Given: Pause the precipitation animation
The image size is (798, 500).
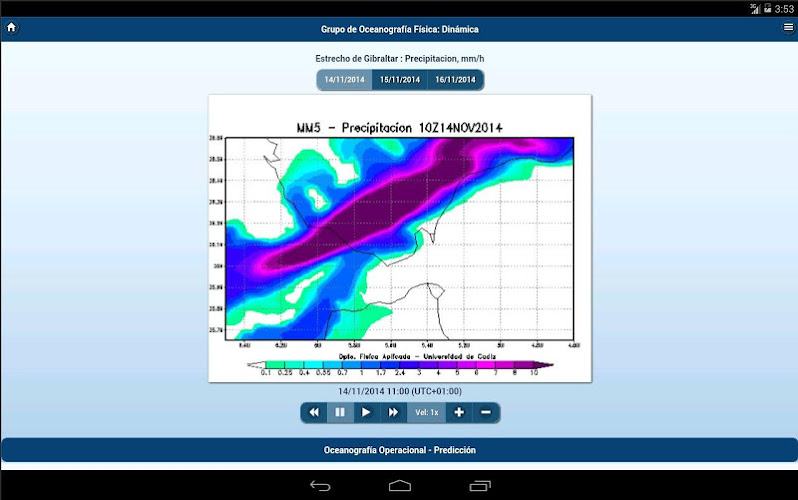Looking at the screenshot, I should 340,412.
